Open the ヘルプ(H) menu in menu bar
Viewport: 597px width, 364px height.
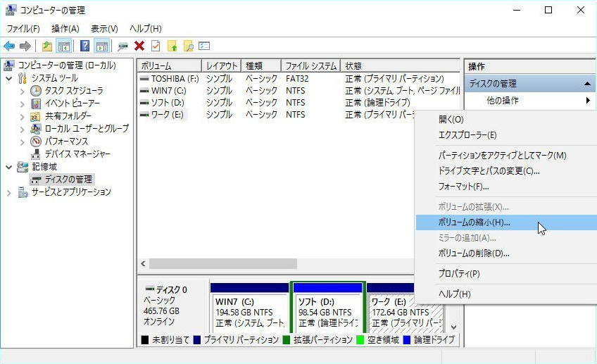pos(146,29)
